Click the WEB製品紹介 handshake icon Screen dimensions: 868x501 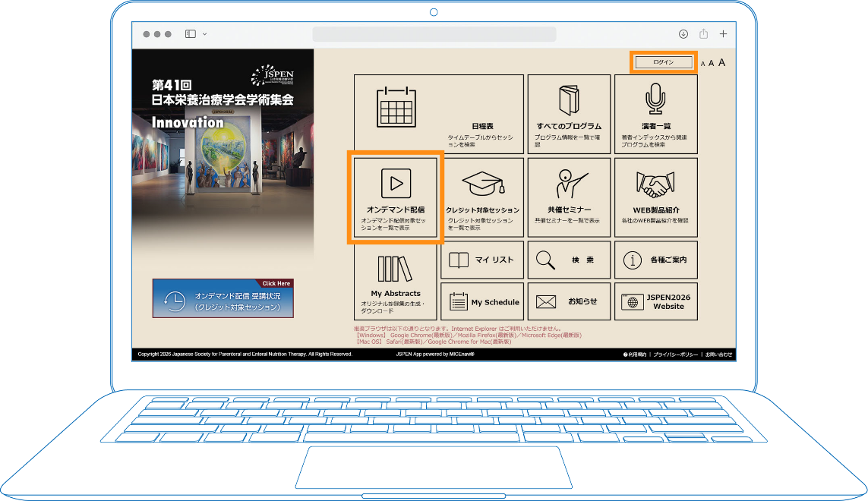click(655, 184)
